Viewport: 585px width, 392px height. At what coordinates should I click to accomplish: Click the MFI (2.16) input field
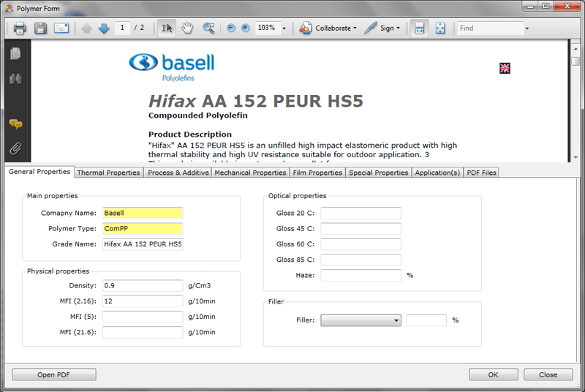click(x=143, y=301)
